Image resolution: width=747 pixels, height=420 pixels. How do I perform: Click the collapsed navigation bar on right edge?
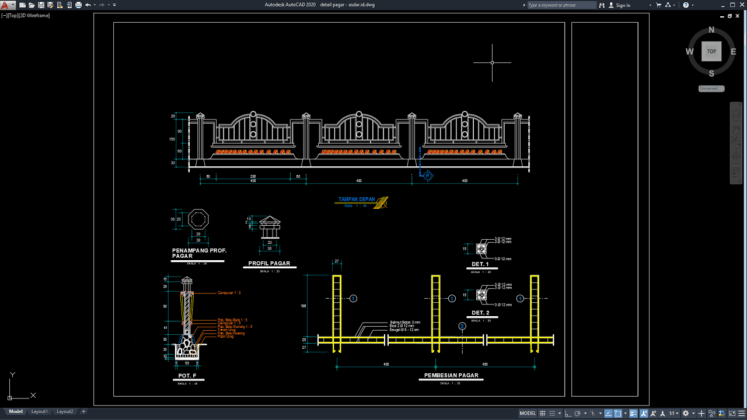click(x=736, y=143)
